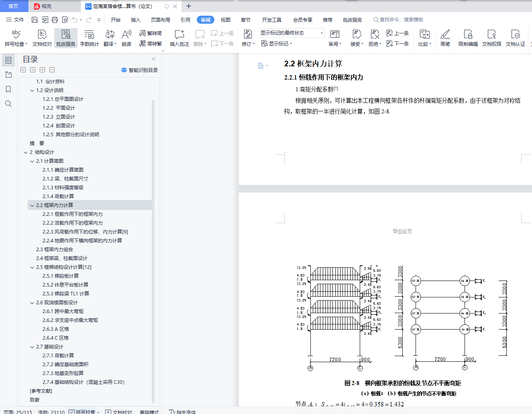Click the Print icon in quick access toolbar
The height and width of the screenshot is (414, 532).
[55, 20]
